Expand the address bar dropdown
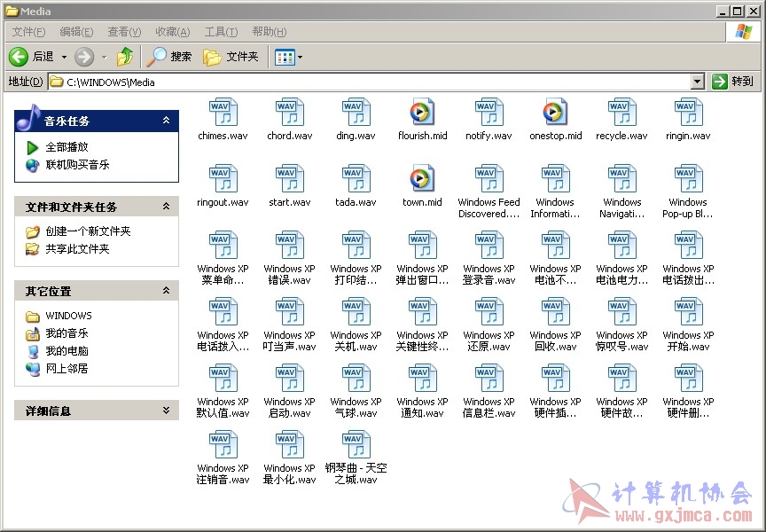This screenshot has width=766, height=532. click(698, 82)
